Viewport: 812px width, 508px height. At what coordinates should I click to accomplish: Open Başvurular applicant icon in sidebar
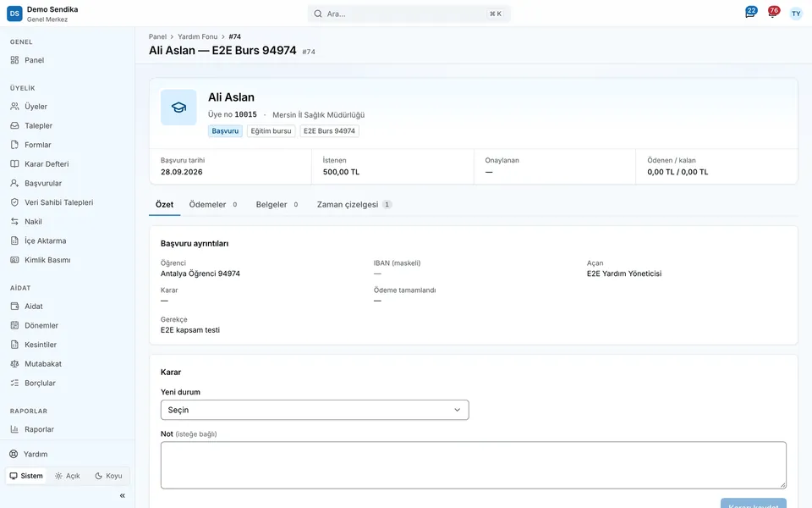(14, 183)
